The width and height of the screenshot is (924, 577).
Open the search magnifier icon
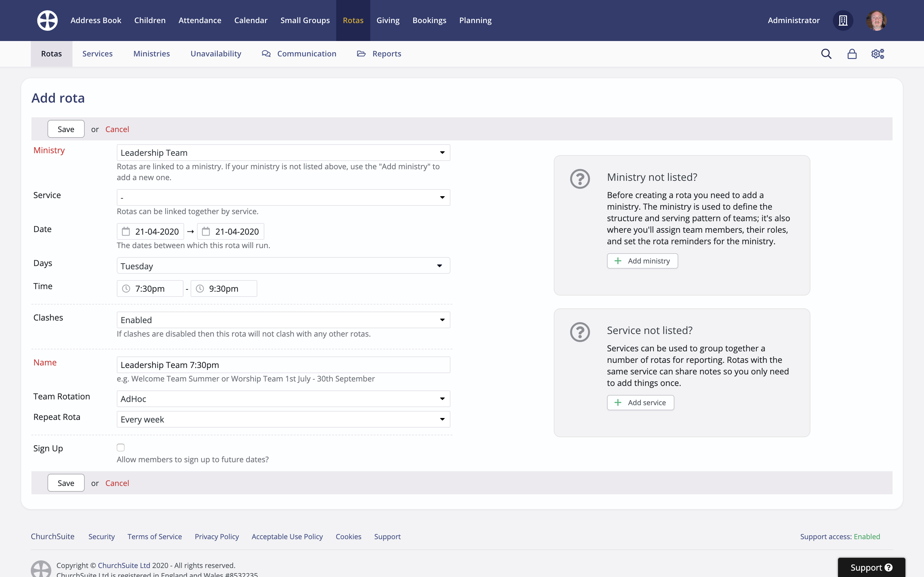[826, 54]
